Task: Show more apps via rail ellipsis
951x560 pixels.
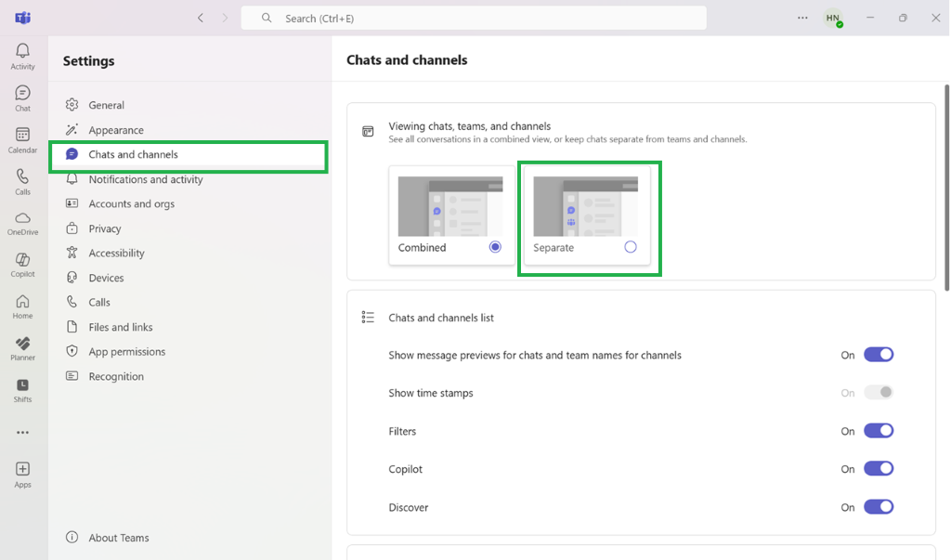Action: tap(22, 433)
